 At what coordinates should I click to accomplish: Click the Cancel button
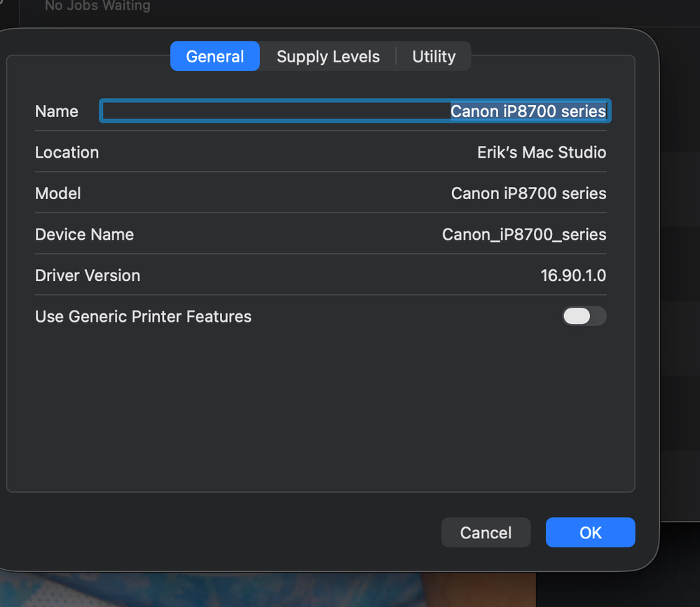click(x=486, y=533)
